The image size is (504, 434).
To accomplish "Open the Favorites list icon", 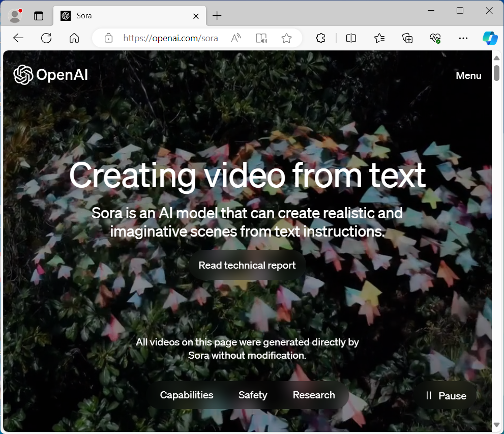I will coord(379,38).
